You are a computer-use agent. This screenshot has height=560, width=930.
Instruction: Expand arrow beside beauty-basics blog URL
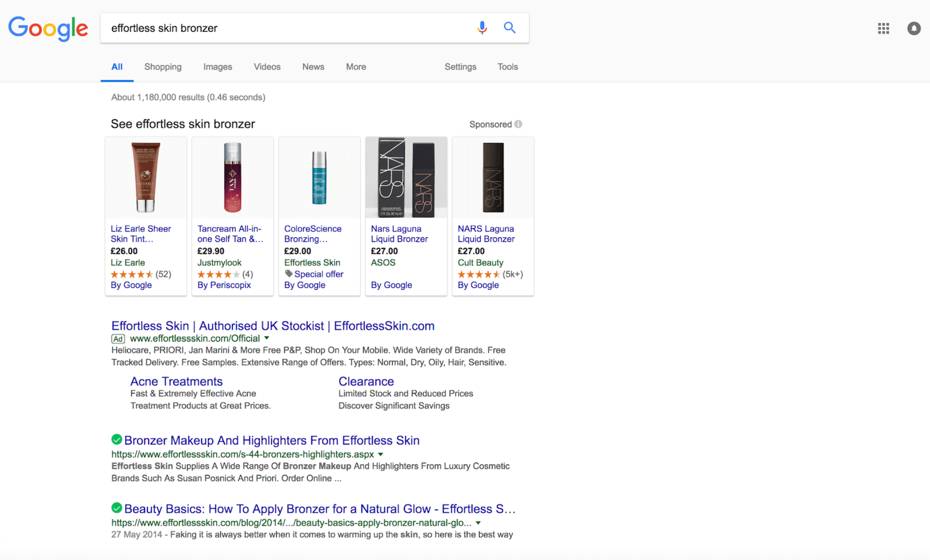(478, 523)
